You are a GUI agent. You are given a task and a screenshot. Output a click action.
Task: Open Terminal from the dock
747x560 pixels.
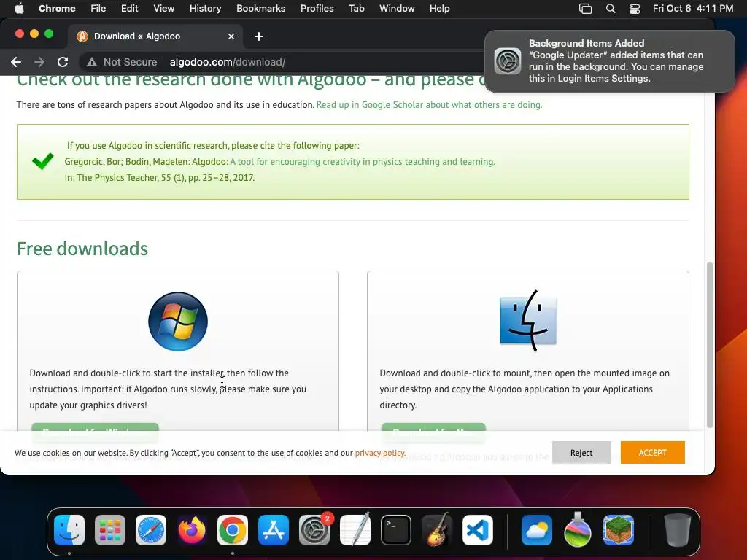point(396,530)
